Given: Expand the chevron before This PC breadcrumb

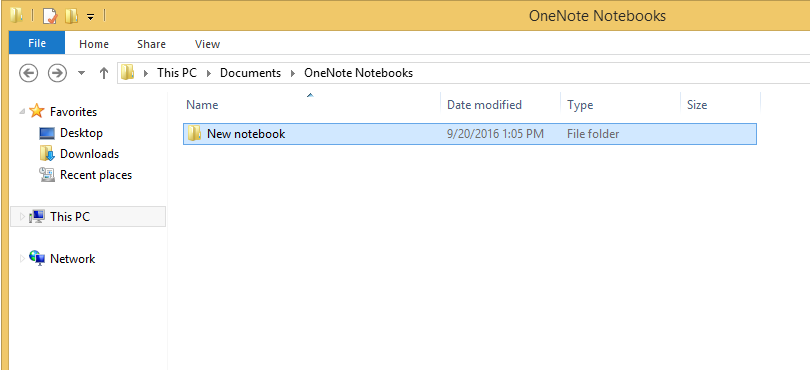Looking at the screenshot, I should coord(146,73).
